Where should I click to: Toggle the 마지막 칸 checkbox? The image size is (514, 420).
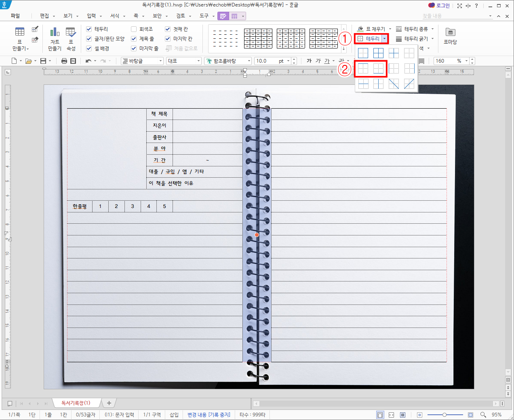coord(168,39)
